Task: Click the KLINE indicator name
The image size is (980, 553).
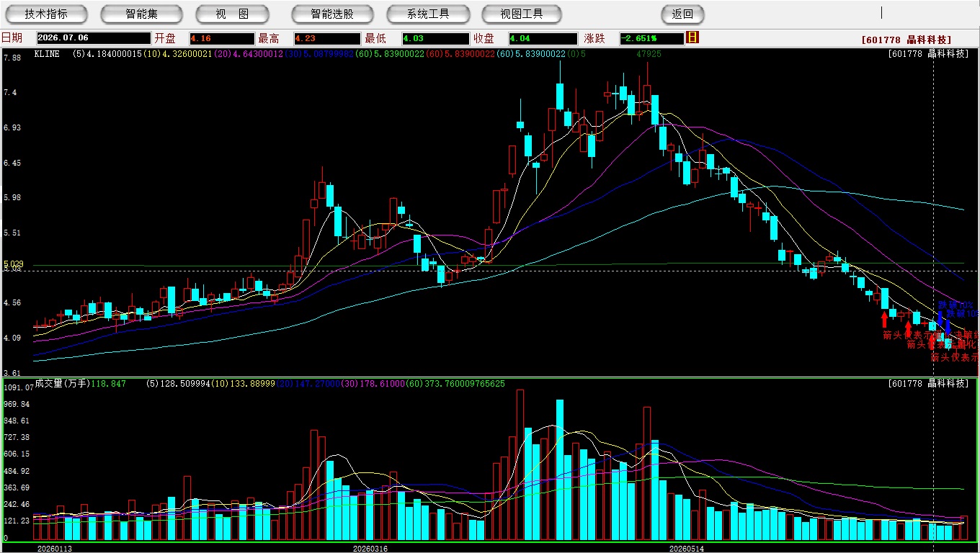Action: (x=46, y=54)
